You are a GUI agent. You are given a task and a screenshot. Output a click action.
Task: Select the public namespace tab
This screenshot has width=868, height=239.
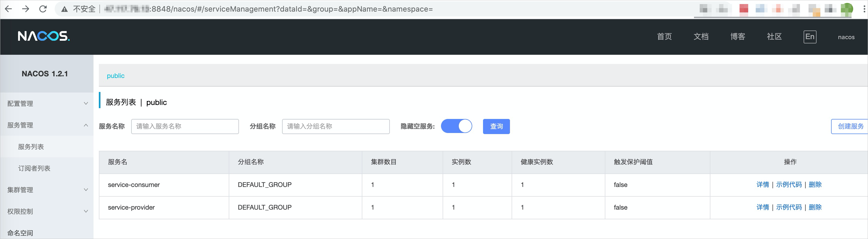(116, 76)
